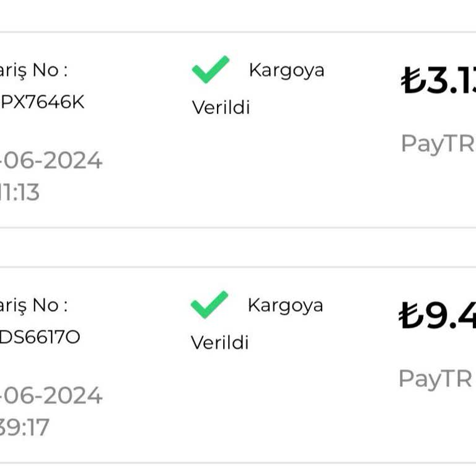476x476 pixels.
Task: Click the 39:17 order time
Action: click(x=25, y=428)
